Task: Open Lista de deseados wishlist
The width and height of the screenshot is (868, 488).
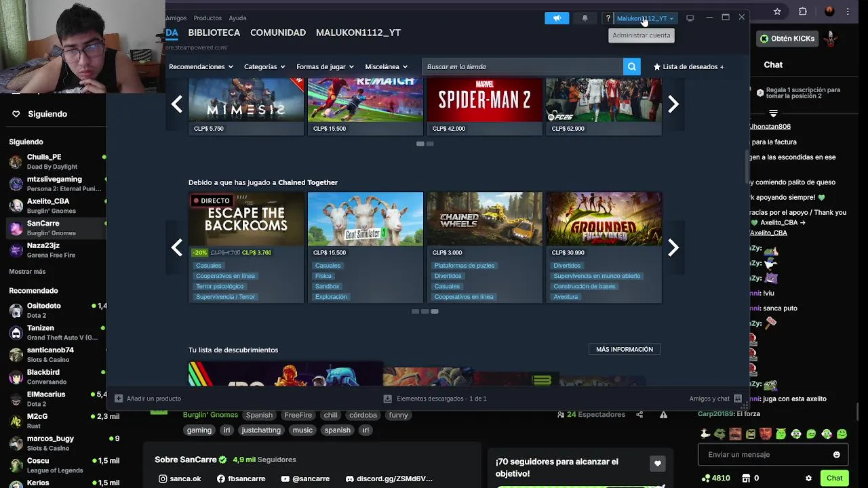Action: coord(688,66)
